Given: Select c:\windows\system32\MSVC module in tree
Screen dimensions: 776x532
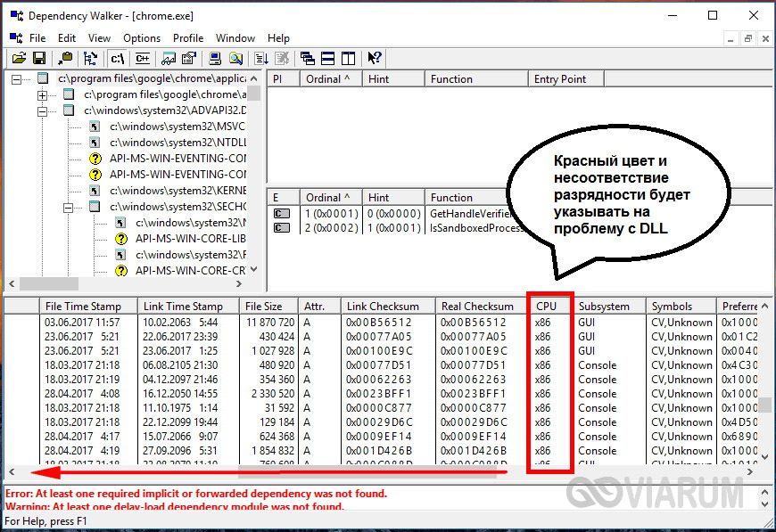Looking at the screenshot, I should pos(177,127).
